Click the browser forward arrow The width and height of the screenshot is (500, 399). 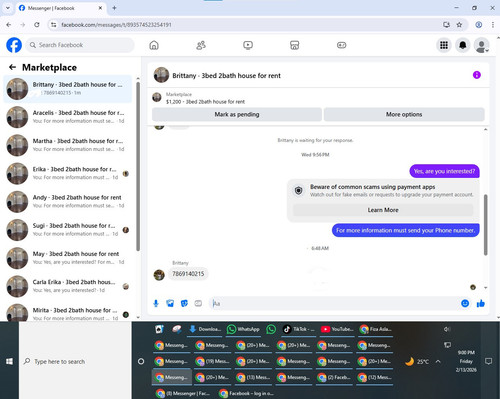click(x=23, y=25)
